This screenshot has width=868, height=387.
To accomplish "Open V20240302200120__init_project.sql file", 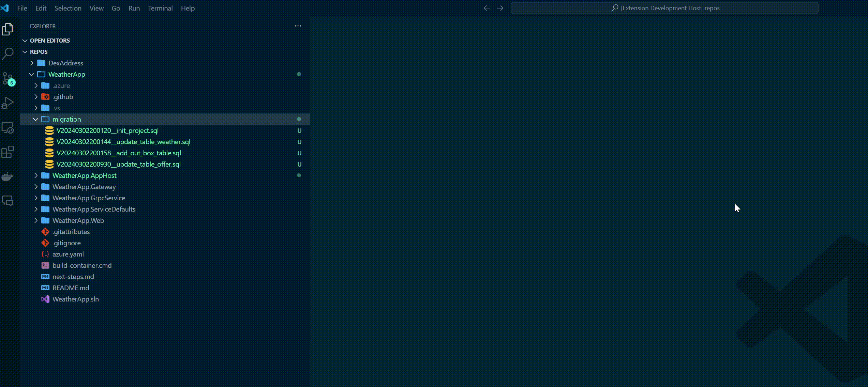I will click(x=107, y=130).
